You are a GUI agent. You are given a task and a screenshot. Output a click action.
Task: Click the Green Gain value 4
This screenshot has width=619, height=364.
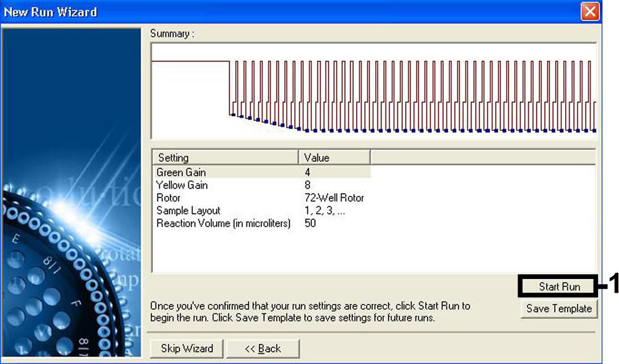308,172
